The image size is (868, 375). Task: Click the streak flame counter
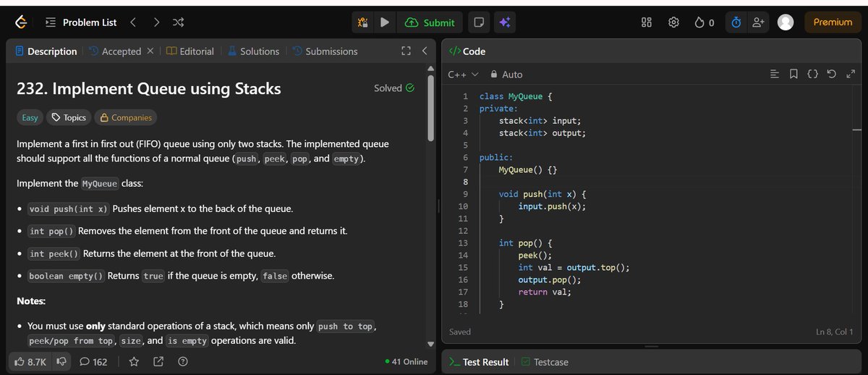[x=705, y=22]
